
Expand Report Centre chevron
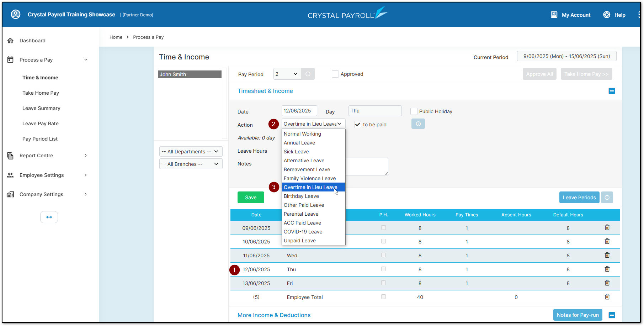point(86,156)
